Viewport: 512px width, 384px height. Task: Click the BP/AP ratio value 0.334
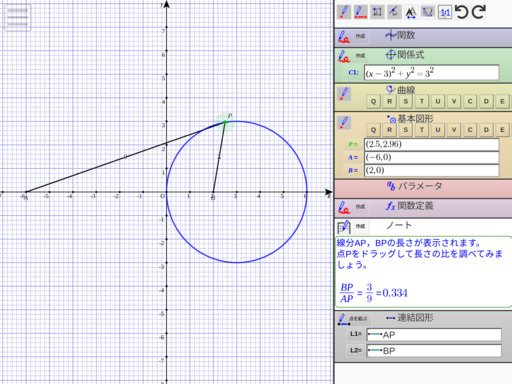(x=395, y=293)
